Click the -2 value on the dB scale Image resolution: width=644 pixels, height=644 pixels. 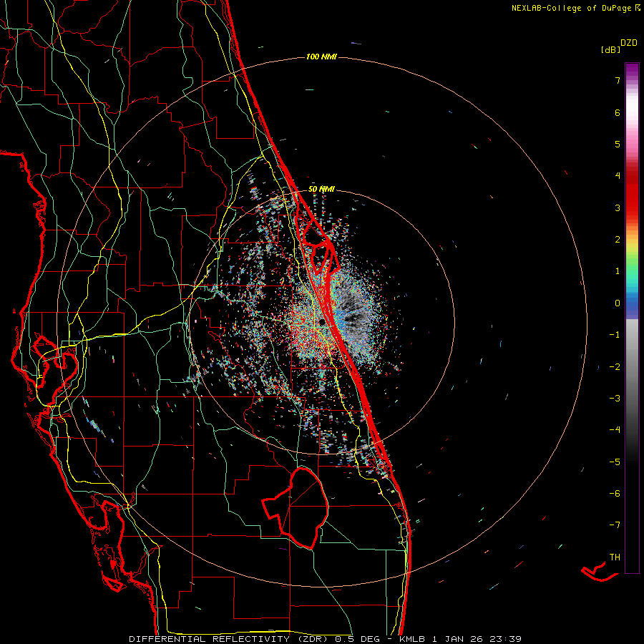pos(615,367)
